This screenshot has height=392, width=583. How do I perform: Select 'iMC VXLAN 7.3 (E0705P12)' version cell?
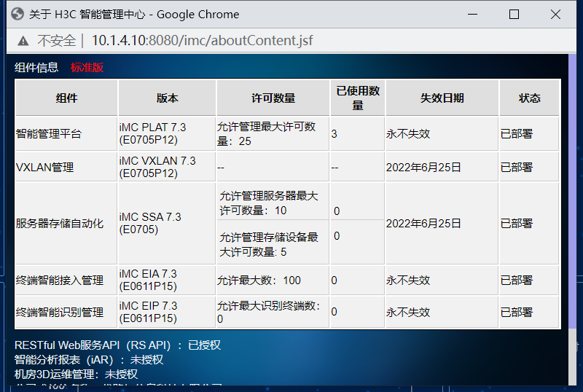pos(167,167)
